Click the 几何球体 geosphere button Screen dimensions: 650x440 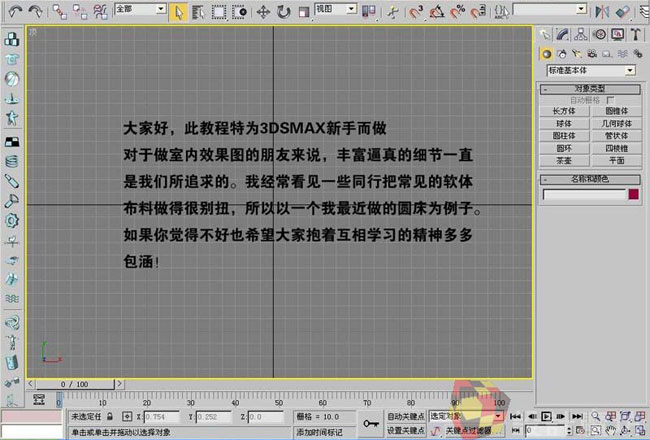pos(616,124)
